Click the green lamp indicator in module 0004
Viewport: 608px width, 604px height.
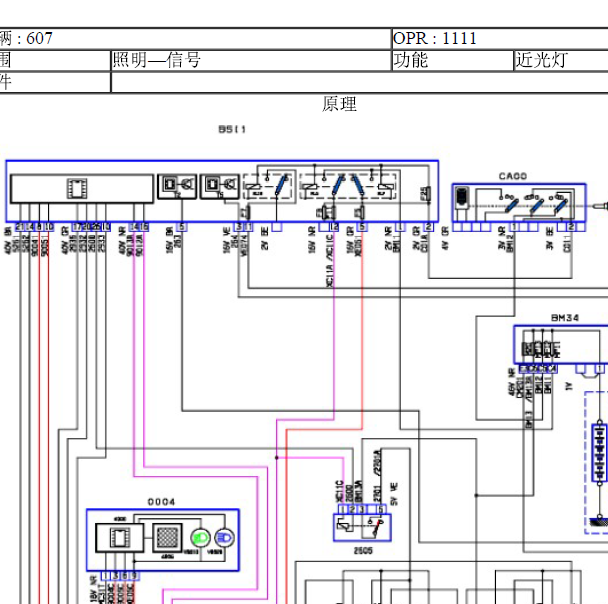pos(200,538)
